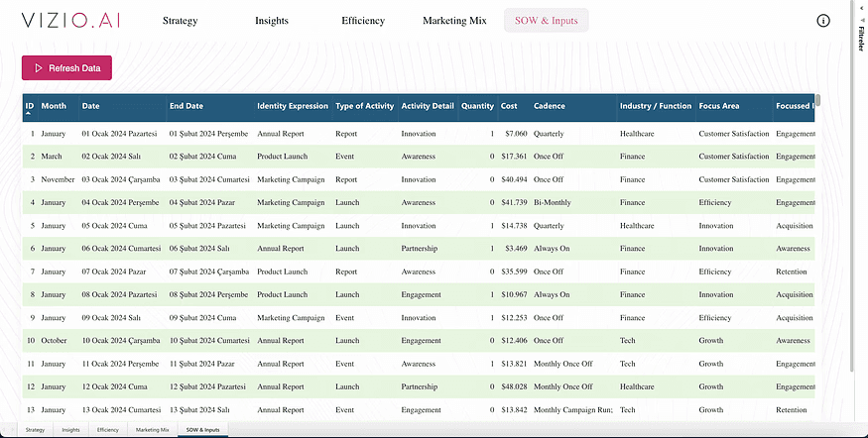Click the cell "04 Ocak 2024 Perşembe"
868x438 pixels.
pos(120,202)
